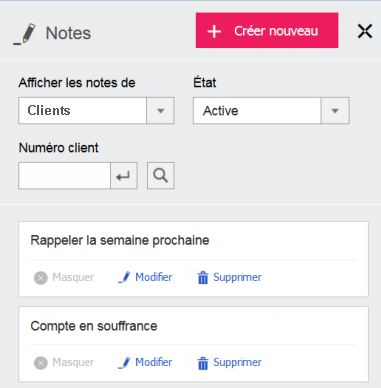Click the pencil icon next to Notes title
381x388 pixels.
pyautogui.click(x=25, y=33)
